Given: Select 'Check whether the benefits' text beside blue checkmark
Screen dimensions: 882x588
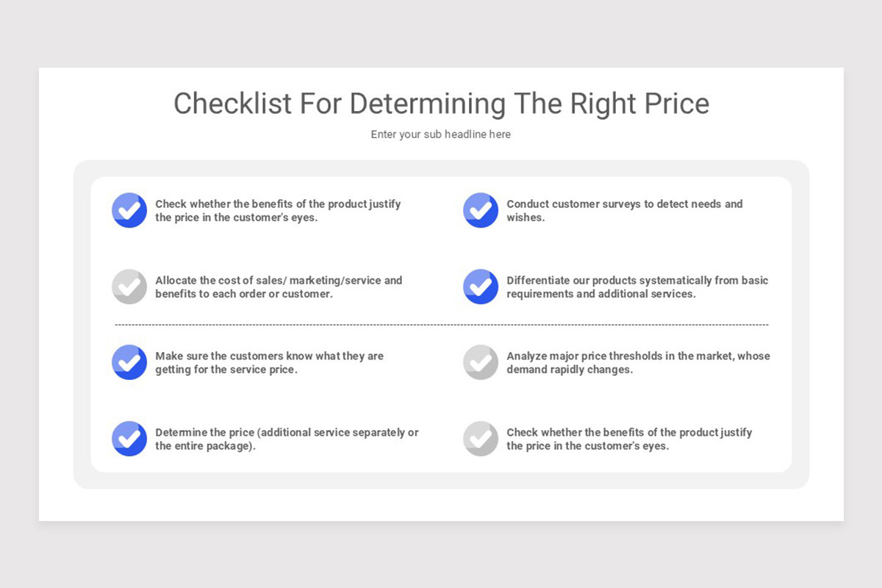Looking at the screenshot, I should pyautogui.click(x=278, y=211).
